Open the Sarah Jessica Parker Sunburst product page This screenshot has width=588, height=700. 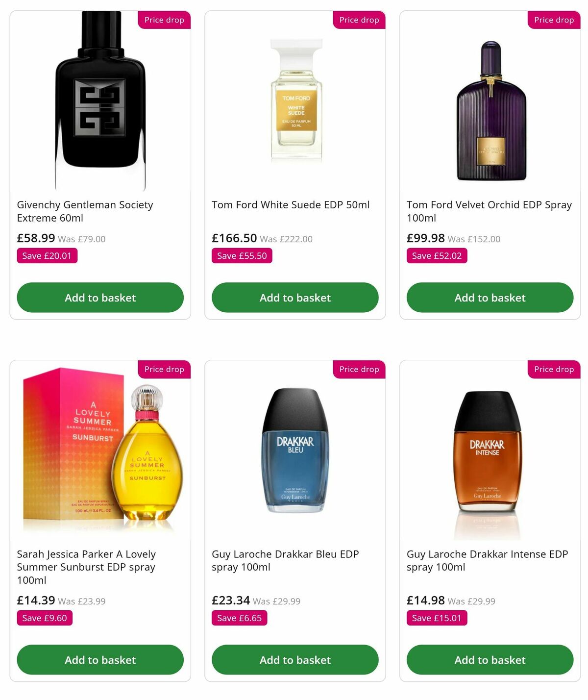pyautogui.click(x=86, y=567)
